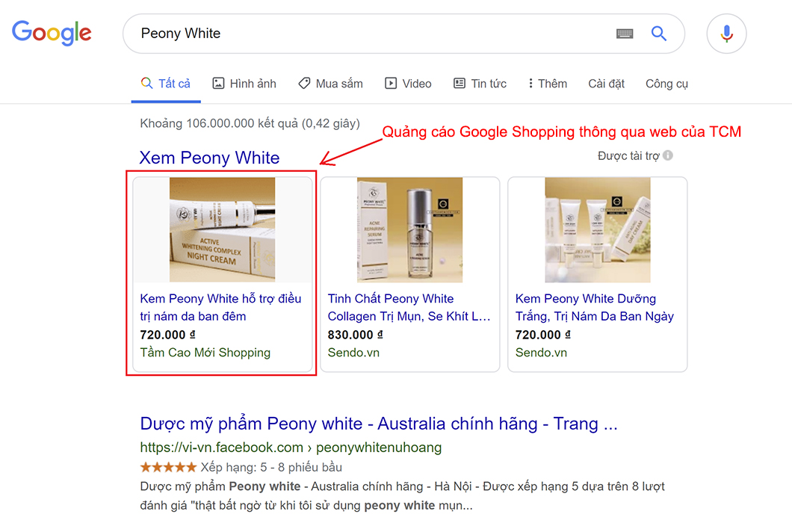Image resolution: width=792 pixels, height=532 pixels.
Task: Click the blue search magnifier icon
Action: pos(658,34)
